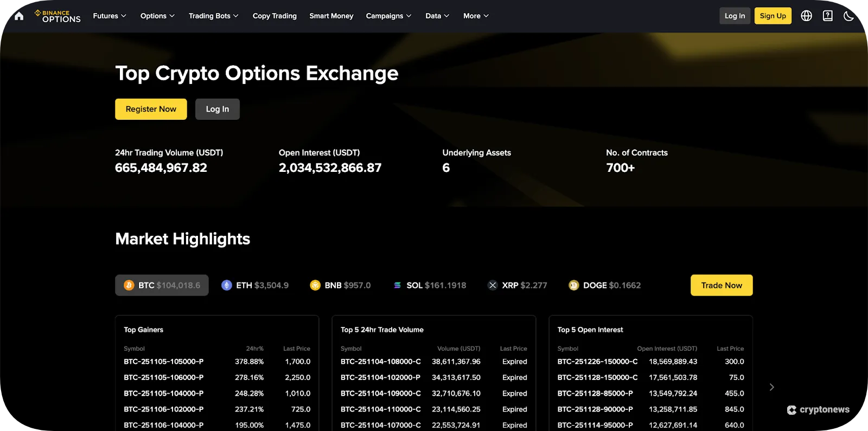Image resolution: width=868 pixels, height=431 pixels.
Task: Open Smart Money page
Action: tap(331, 16)
